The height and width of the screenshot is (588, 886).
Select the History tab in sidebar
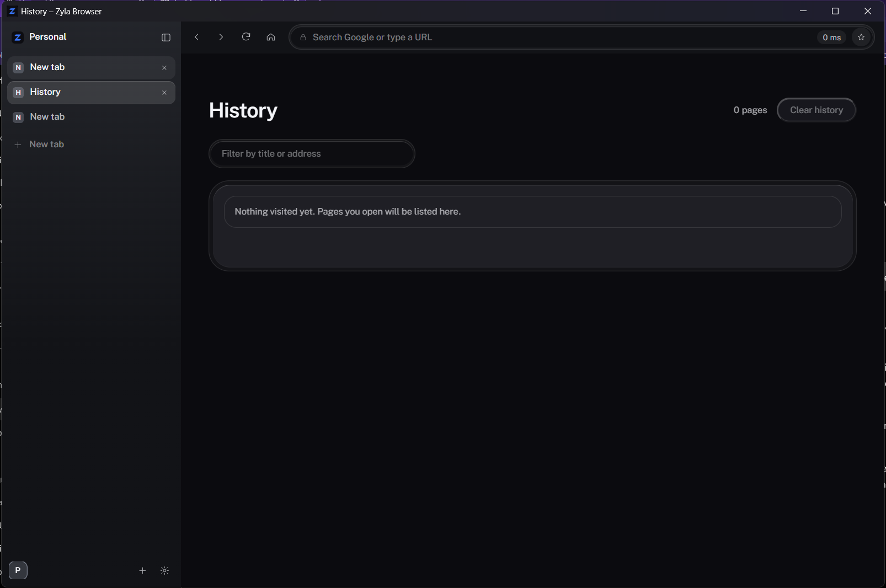91,92
